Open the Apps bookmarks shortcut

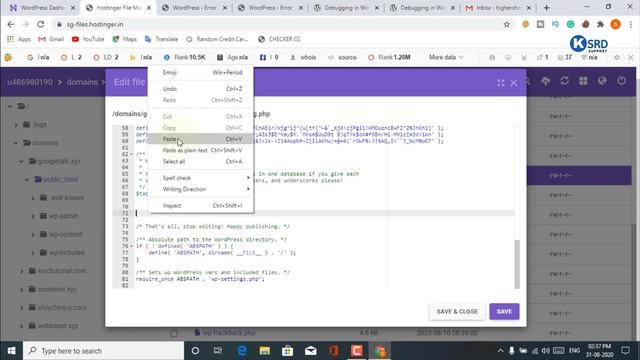[19, 39]
